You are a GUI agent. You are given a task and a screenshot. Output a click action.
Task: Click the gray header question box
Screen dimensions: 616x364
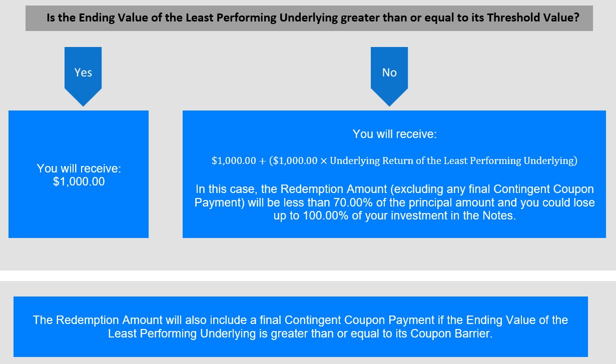coord(309,18)
